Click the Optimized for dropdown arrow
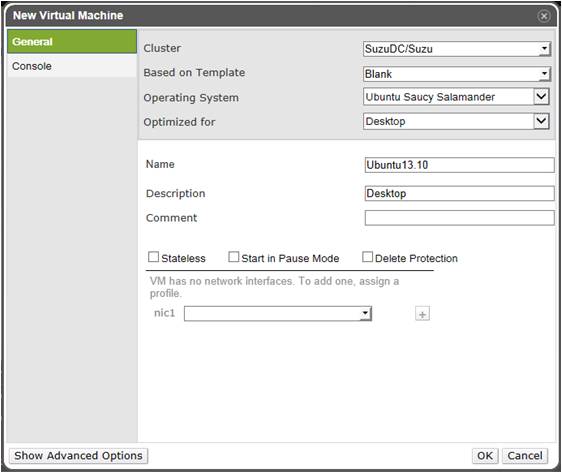562x473 pixels. 541,121
